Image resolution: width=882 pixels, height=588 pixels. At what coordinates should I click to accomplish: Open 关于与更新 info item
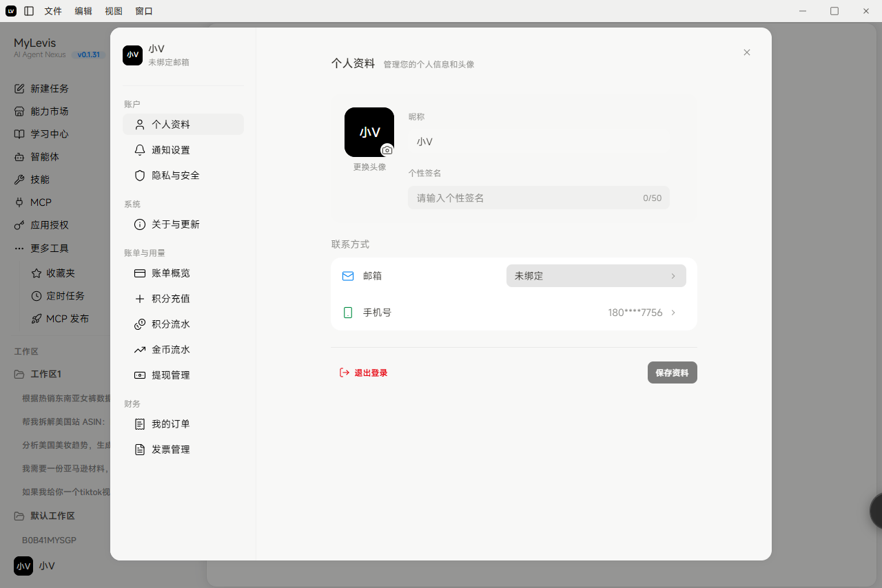pyautogui.click(x=183, y=224)
